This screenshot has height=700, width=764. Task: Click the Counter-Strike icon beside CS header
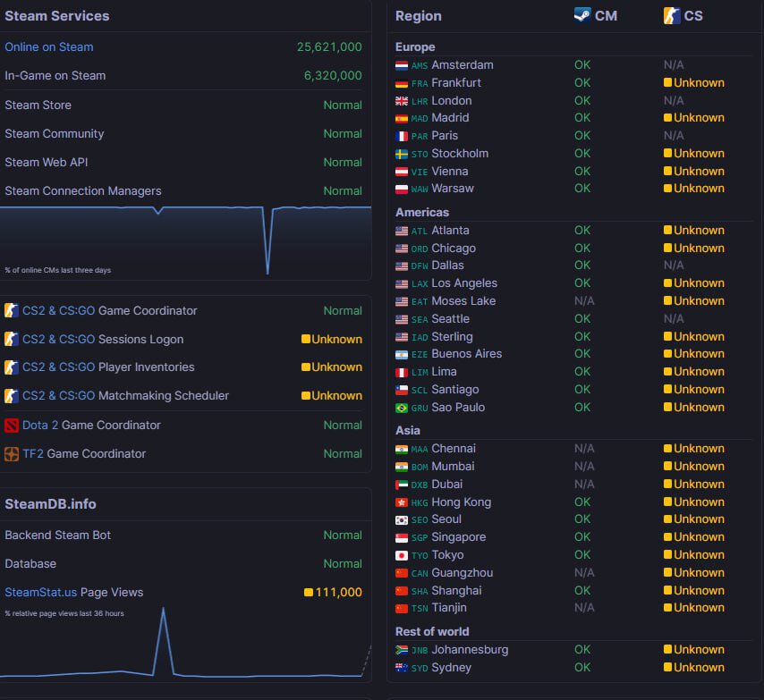[672, 15]
